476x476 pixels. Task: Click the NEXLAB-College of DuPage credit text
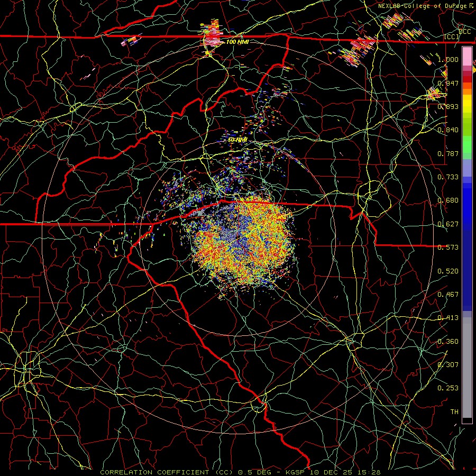tap(423, 6)
